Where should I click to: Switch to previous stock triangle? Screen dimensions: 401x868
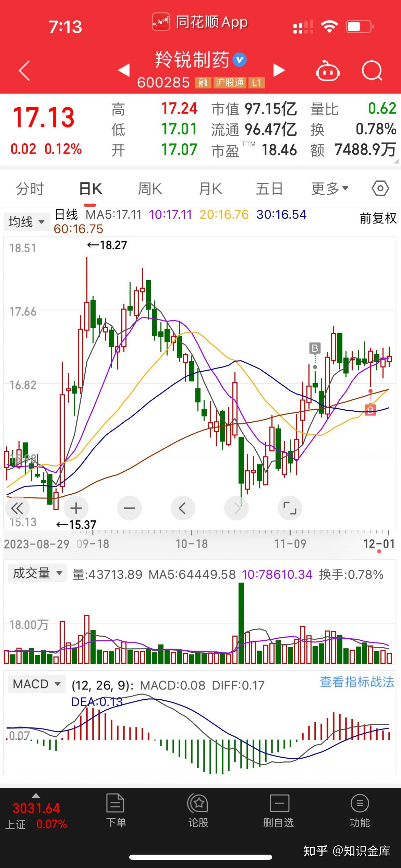124,70
